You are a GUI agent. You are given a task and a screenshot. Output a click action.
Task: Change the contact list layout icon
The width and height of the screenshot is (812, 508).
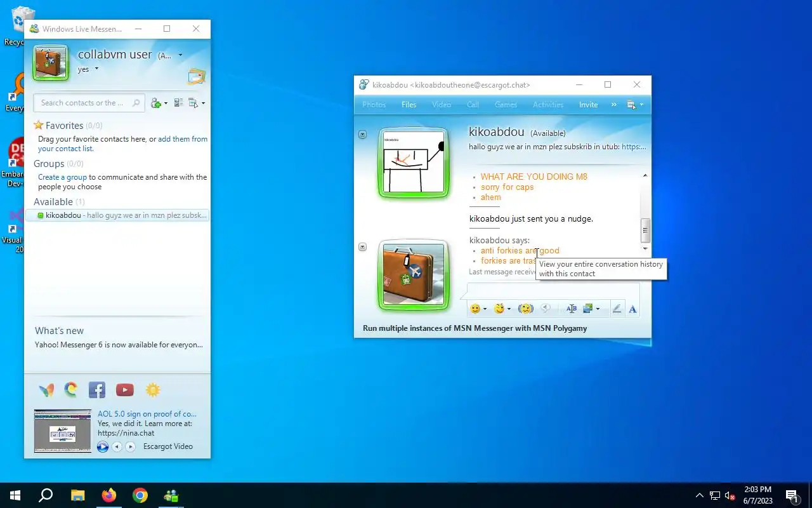coord(178,103)
